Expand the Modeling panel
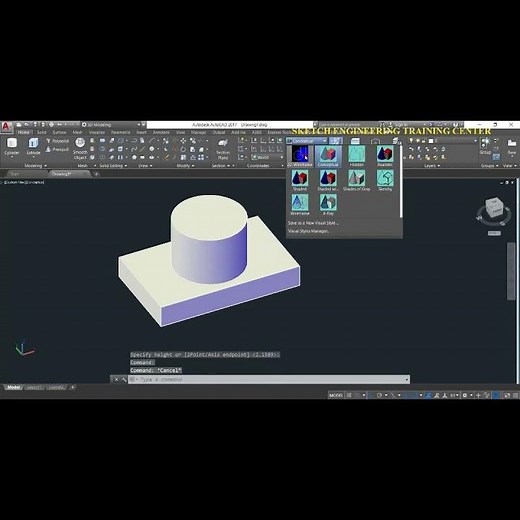 pos(35,166)
